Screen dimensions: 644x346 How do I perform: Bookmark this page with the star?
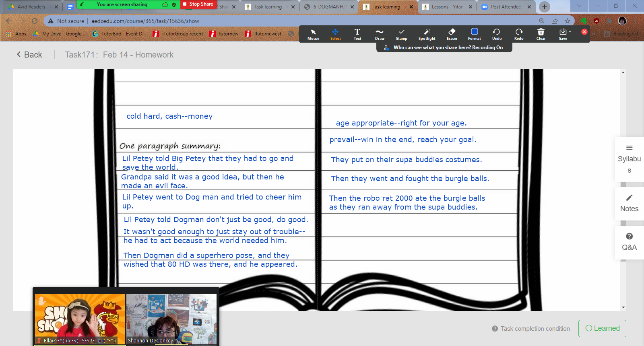point(568,21)
